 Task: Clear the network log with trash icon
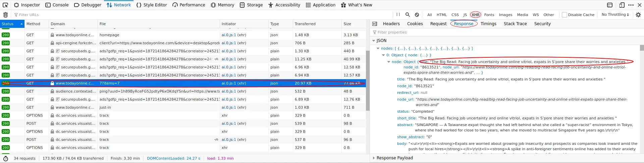(x=5, y=15)
